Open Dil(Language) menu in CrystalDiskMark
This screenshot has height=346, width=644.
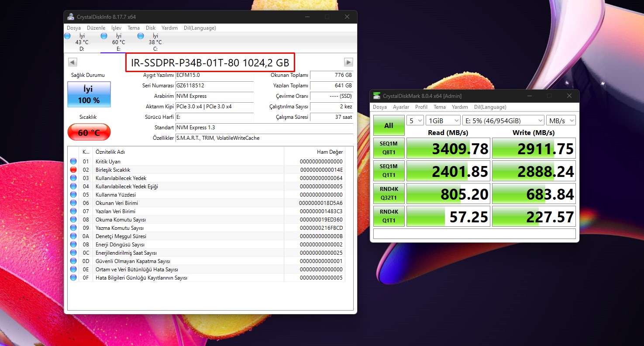(x=490, y=107)
